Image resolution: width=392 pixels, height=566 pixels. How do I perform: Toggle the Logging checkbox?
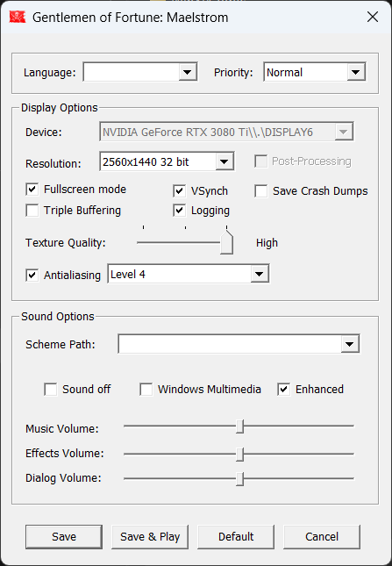click(x=179, y=211)
